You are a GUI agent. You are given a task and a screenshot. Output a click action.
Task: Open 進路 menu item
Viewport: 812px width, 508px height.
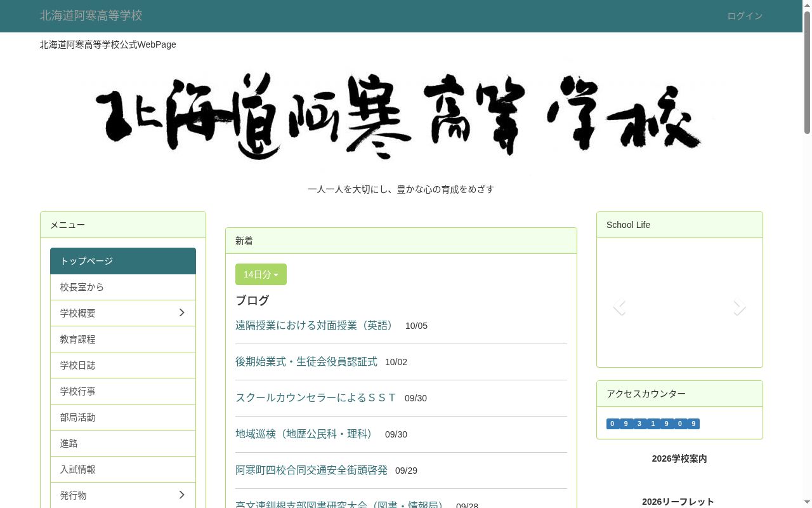pyautogui.click(x=123, y=443)
